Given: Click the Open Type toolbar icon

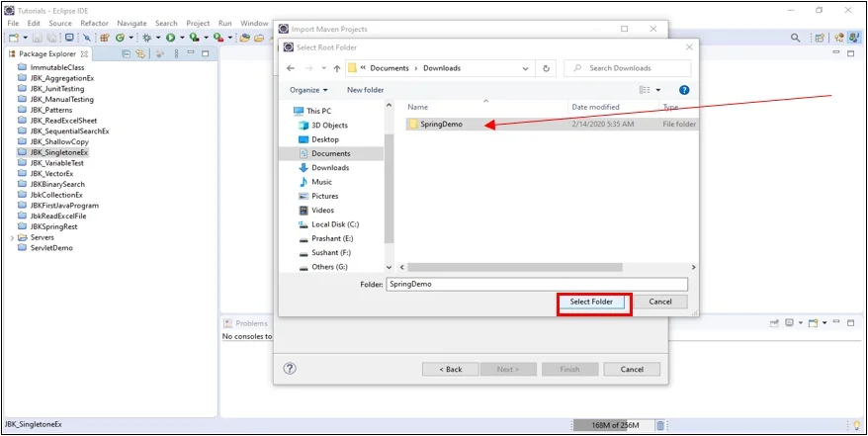Looking at the screenshot, I should 244,38.
